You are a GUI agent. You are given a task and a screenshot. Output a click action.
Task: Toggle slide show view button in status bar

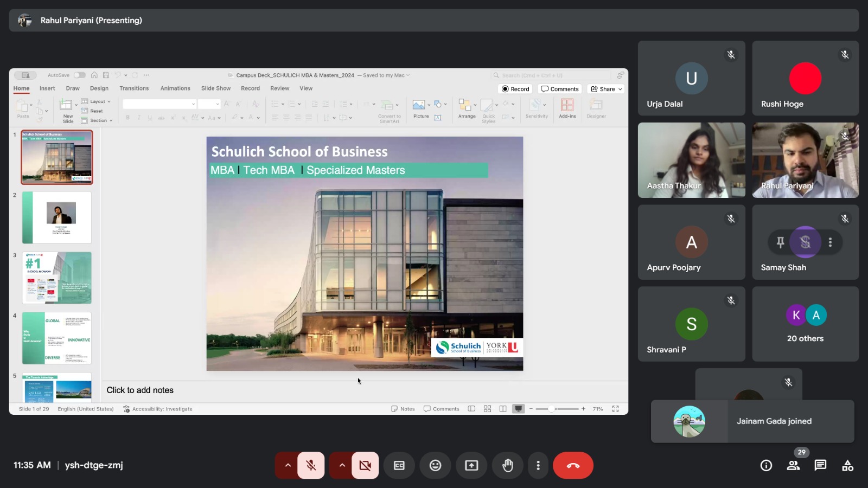pyautogui.click(x=519, y=409)
